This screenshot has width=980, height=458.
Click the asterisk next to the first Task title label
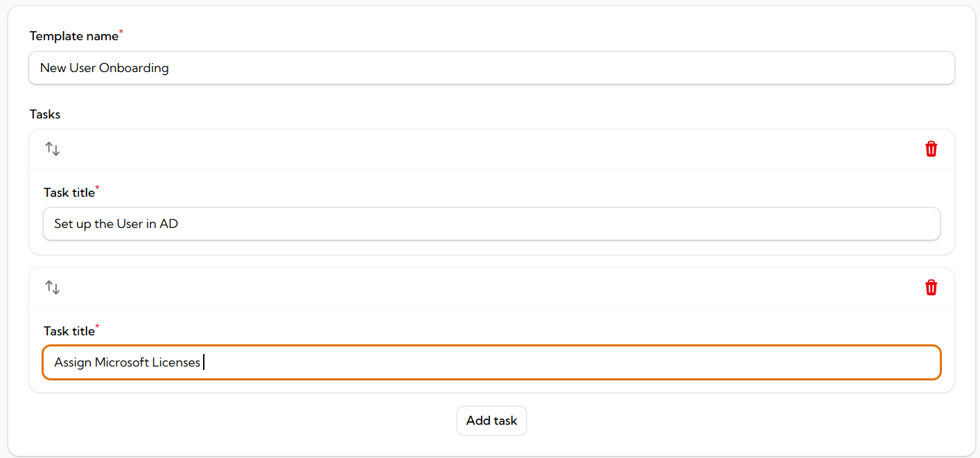click(98, 186)
